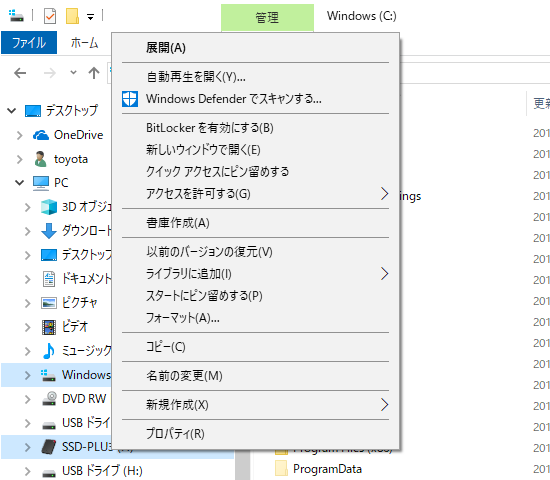Click the PC computer icon
Image resolution: width=550 pixels, height=480 pixels.
point(41,183)
